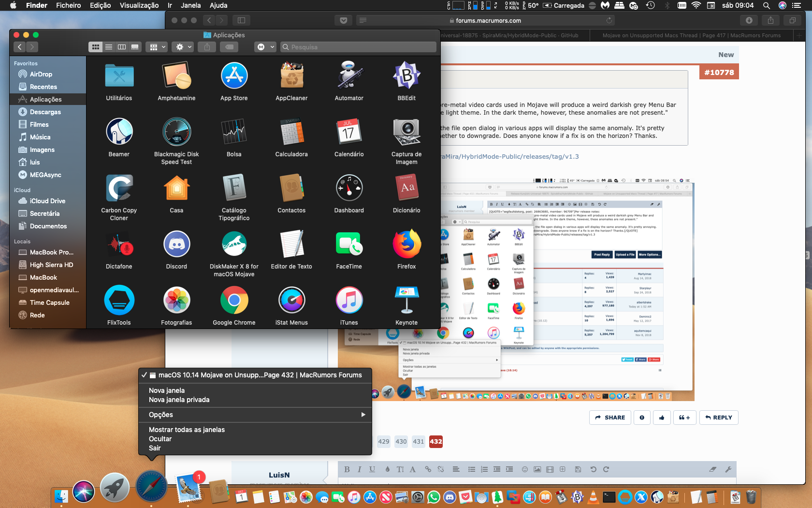Select the Carbon Copy Cloner icon
This screenshot has height=508, width=812.
point(119,188)
